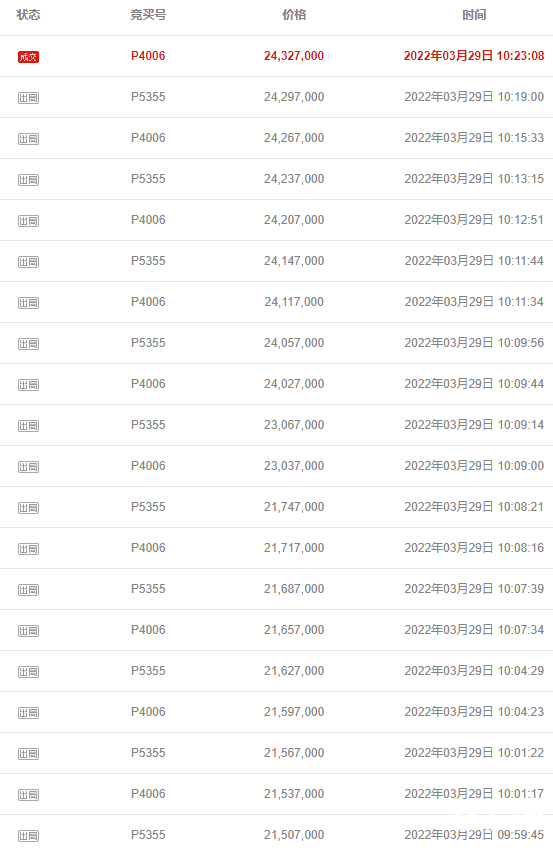Click the winning price 24,327,000

coord(294,56)
